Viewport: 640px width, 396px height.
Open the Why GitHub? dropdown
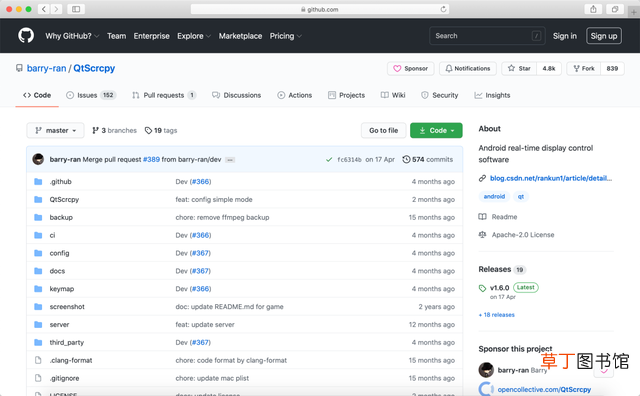(x=72, y=36)
